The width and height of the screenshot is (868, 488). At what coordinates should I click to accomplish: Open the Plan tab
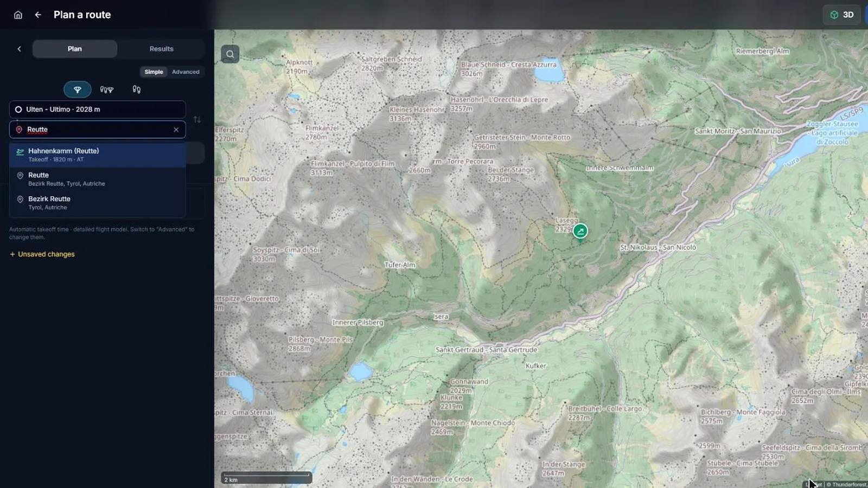[x=75, y=49]
